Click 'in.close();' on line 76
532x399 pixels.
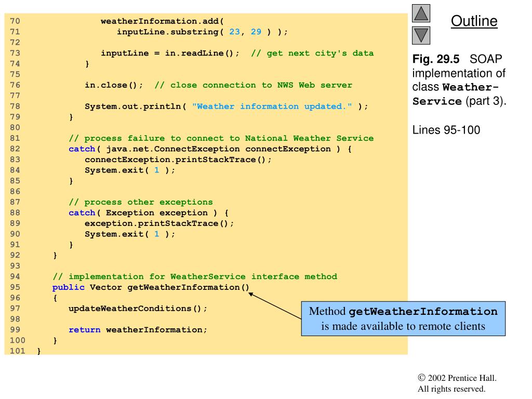[114, 85]
